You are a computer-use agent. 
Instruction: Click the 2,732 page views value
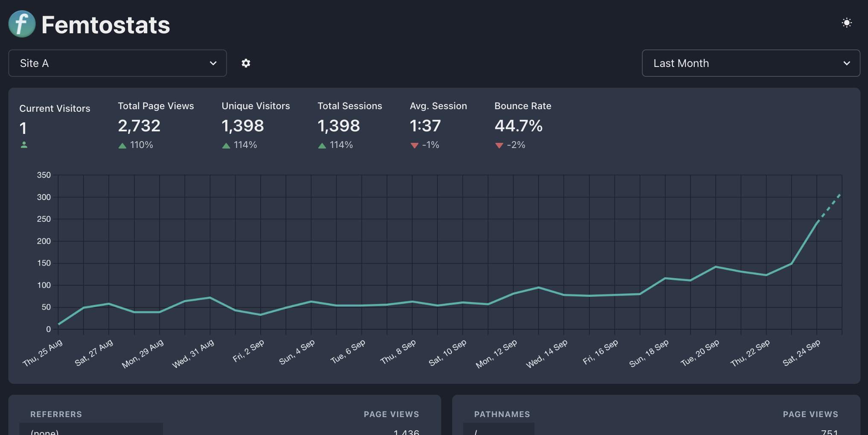click(139, 126)
